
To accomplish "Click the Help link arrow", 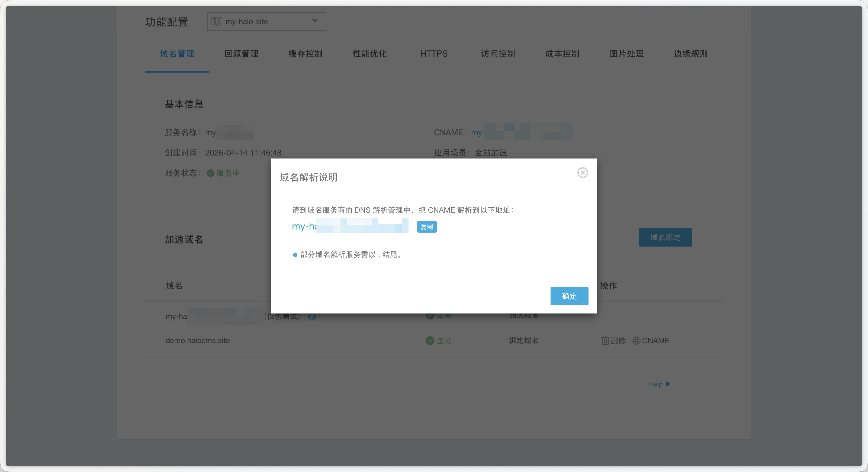I will pyautogui.click(x=668, y=384).
